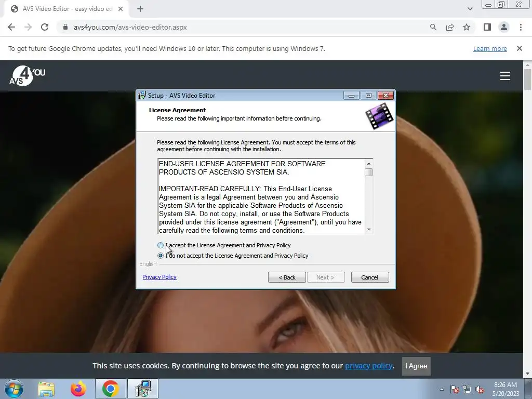View site information lock icon
Viewport: 532px width, 399px height.
point(65,27)
